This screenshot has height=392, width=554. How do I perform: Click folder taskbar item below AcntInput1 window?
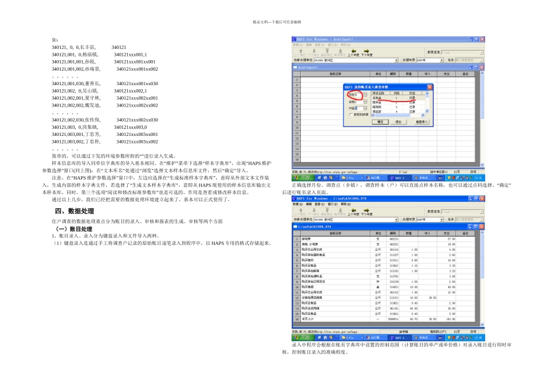(351, 178)
